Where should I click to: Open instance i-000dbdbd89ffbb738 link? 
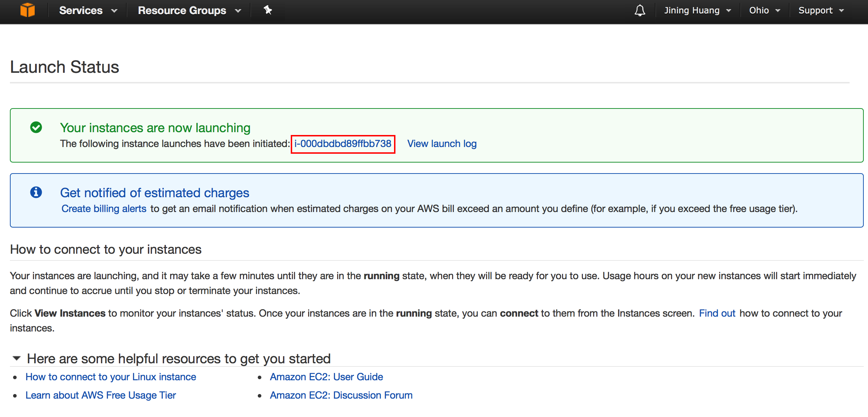343,144
